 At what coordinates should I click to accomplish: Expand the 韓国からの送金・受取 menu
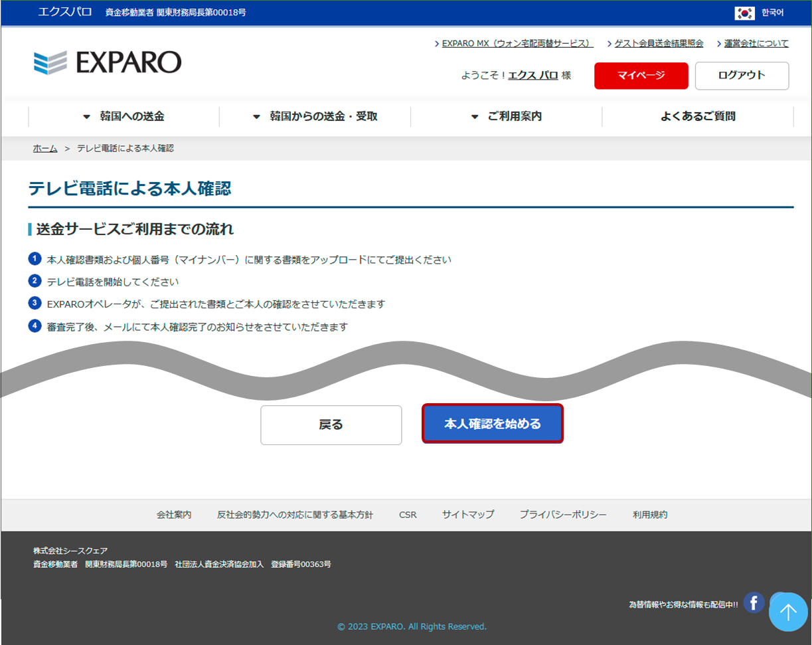pyautogui.click(x=315, y=116)
